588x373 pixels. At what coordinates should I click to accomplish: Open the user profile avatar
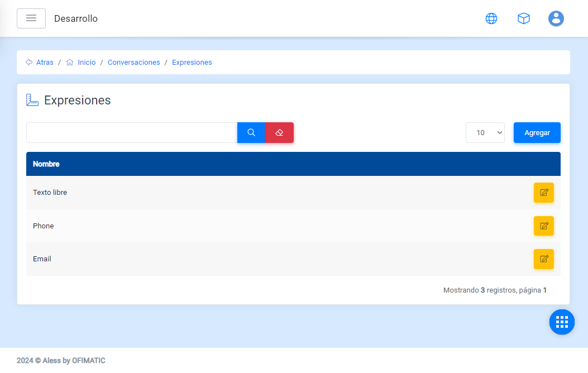(556, 18)
